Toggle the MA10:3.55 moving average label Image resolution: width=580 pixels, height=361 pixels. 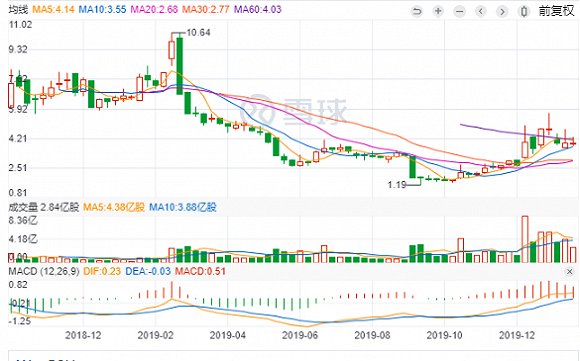102,9
